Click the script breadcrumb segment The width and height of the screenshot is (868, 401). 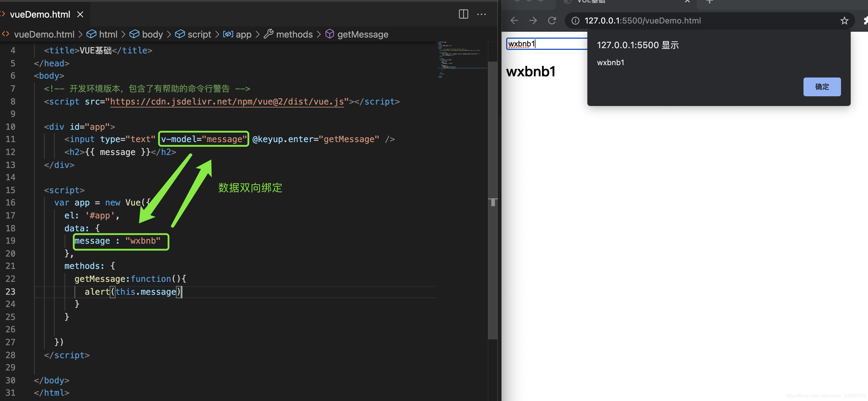[x=199, y=34]
